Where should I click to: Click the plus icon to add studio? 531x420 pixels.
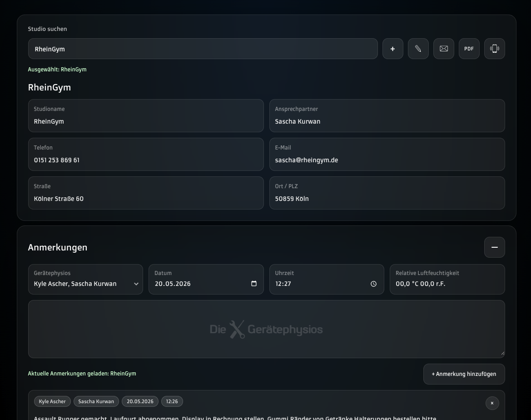coord(393,49)
